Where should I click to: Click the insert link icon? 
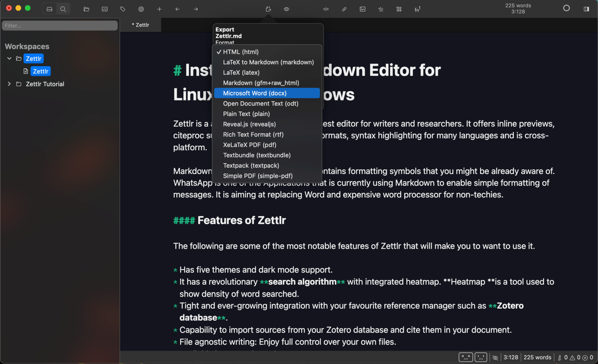pyautogui.click(x=344, y=9)
